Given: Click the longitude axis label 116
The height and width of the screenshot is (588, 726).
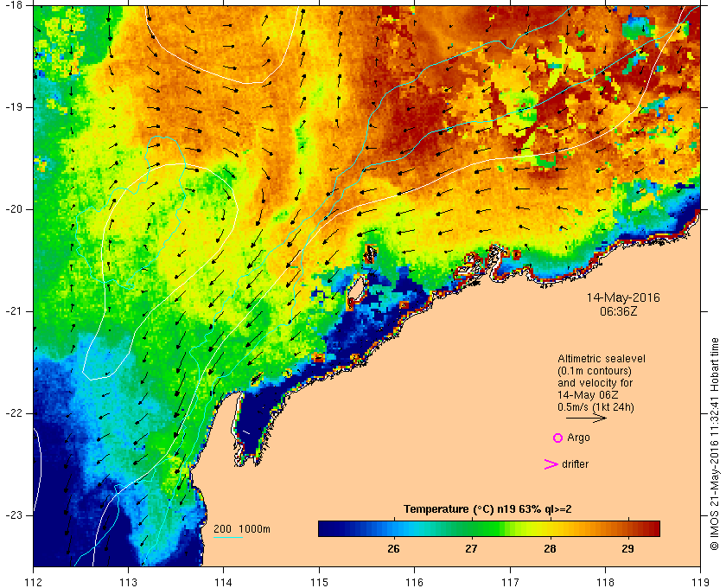Looking at the screenshot, I should pos(414,582).
